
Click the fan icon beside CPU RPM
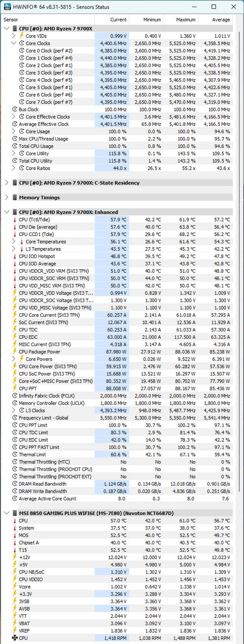pos(15,638)
